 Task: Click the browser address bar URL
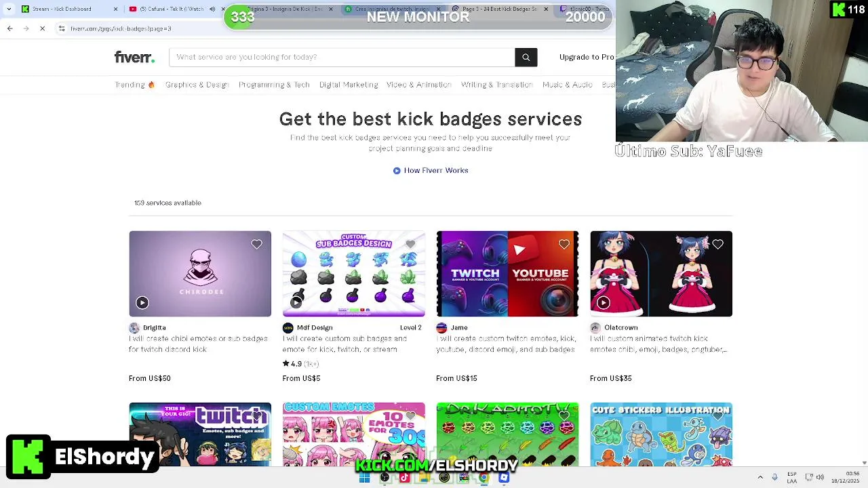pos(121,28)
